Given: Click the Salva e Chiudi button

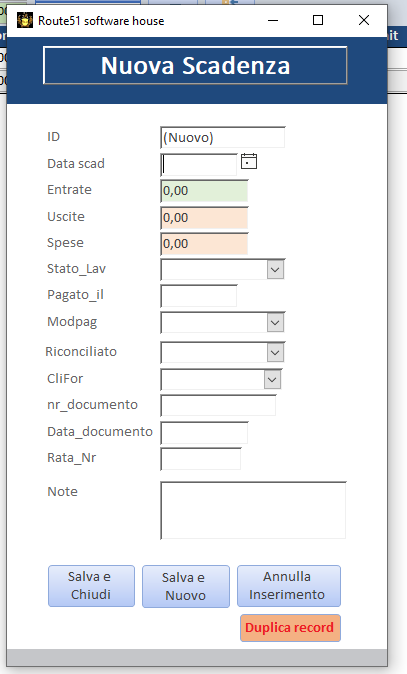Looking at the screenshot, I should click(91, 585).
